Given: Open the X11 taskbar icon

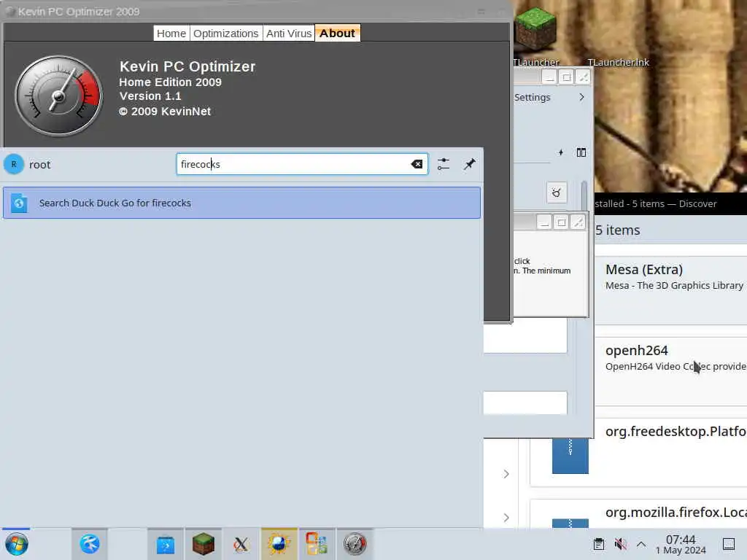Looking at the screenshot, I should click(x=241, y=544).
